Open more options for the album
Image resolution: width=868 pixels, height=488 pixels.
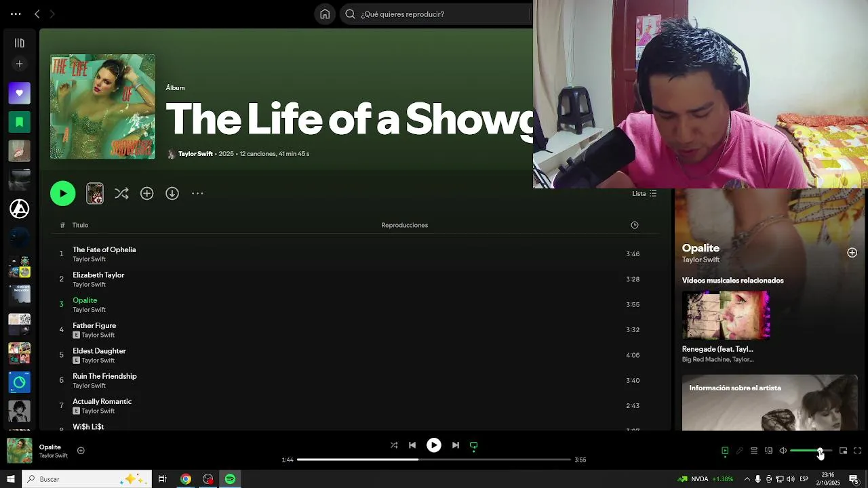(197, 193)
